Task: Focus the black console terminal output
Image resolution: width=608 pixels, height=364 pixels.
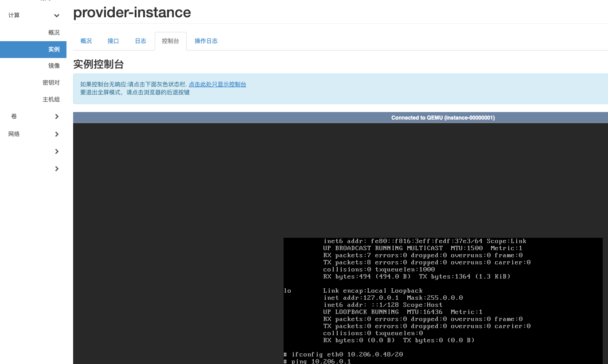Action: 443,301
